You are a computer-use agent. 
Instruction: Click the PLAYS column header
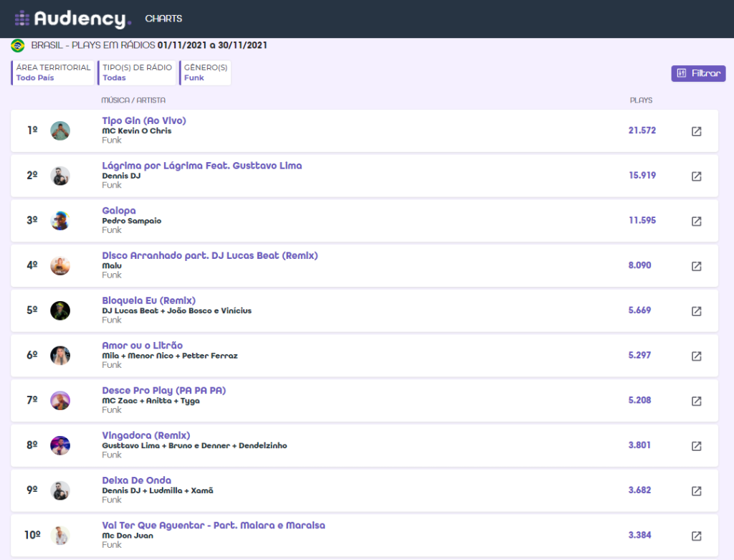coord(641,100)
